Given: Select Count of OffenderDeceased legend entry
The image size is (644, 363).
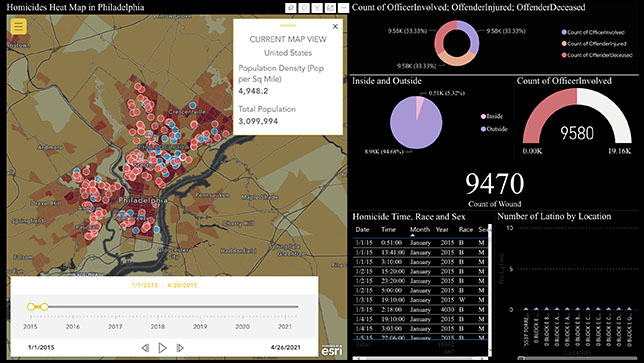Looking at the screenshot, I should click(597, 55).
